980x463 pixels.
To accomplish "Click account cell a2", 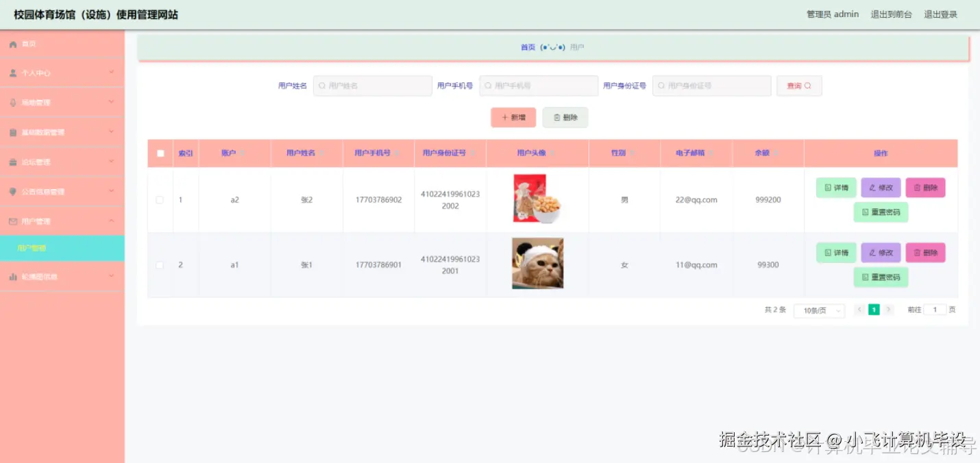I will (234, 200).
